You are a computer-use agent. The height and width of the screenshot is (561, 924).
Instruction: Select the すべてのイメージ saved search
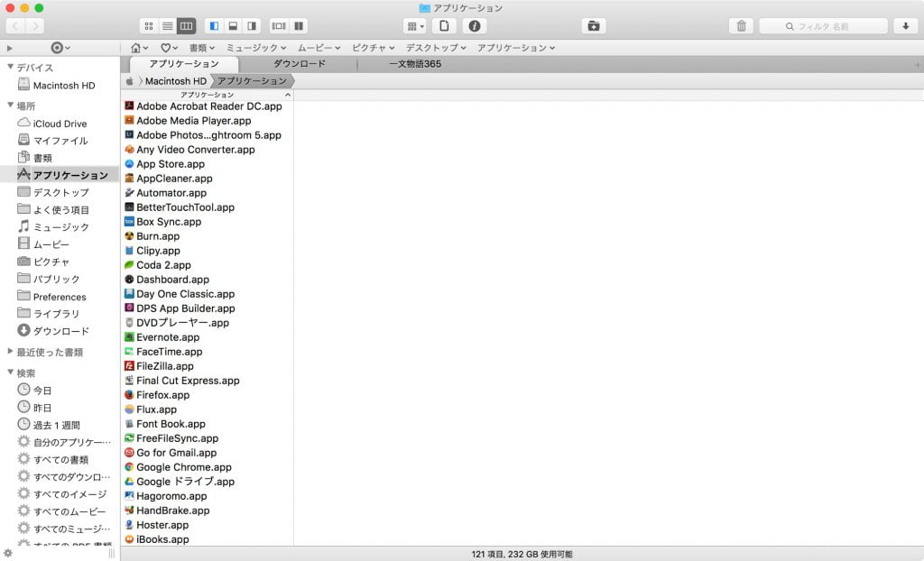coord(59,494)
